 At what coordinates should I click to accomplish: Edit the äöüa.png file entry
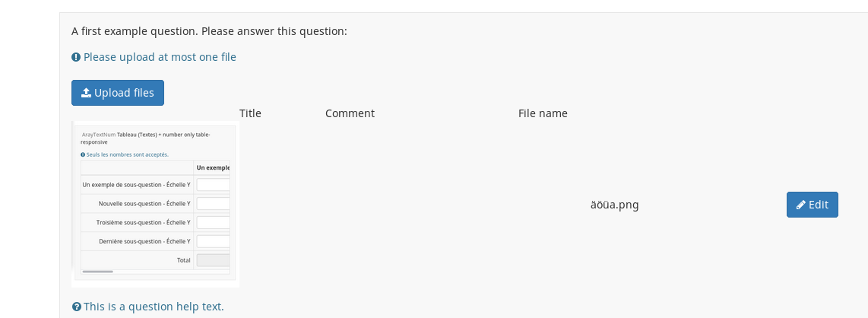812,205
